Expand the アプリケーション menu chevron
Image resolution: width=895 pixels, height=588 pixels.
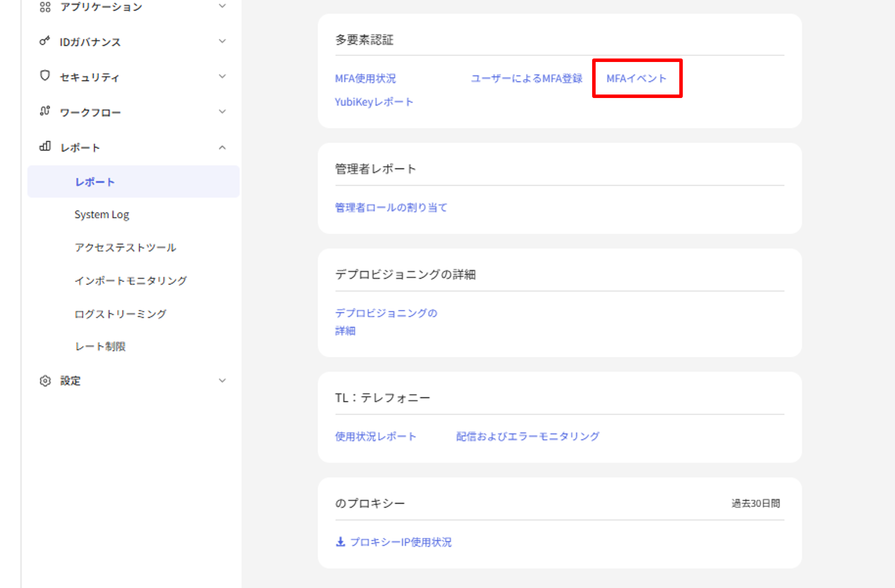click(222, 6)
